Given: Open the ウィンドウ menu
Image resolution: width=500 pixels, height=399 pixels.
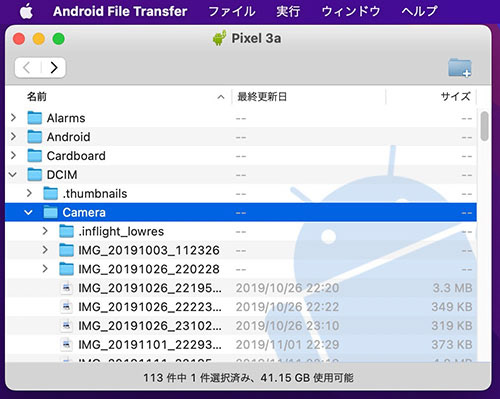Looking at the screenshot, I should tap(351, 11).
